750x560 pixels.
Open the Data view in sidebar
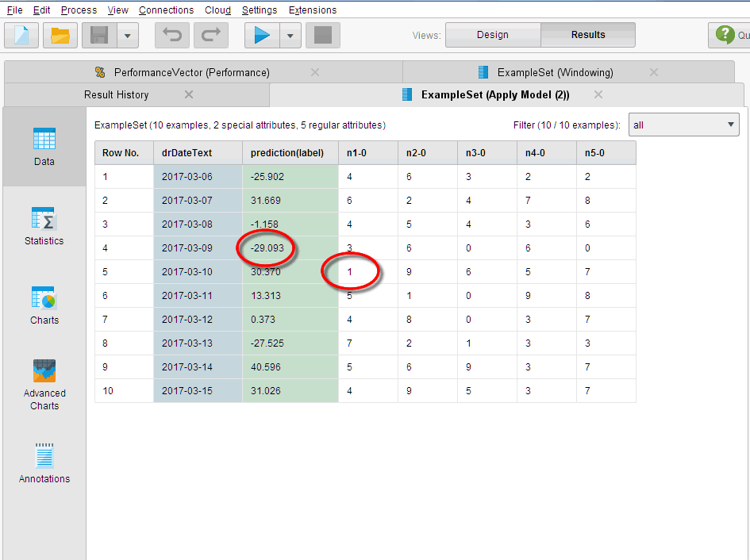[44, 148]
